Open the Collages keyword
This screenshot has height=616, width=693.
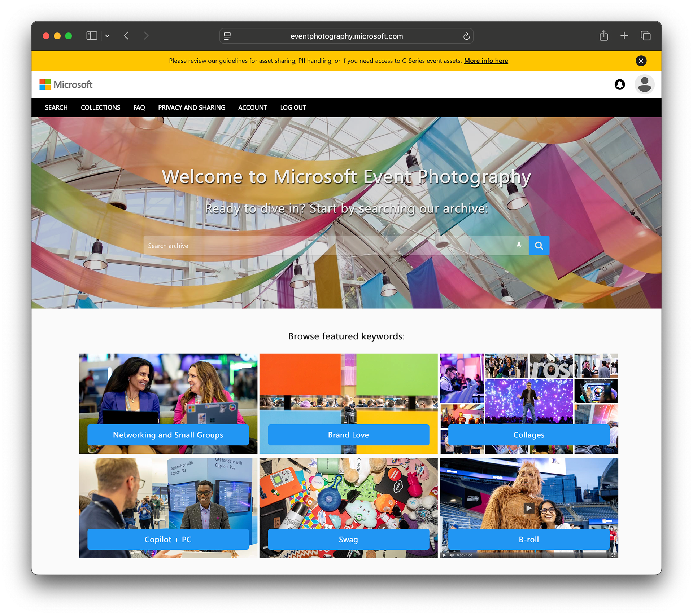pyautogui.click(x=529, y=435)
